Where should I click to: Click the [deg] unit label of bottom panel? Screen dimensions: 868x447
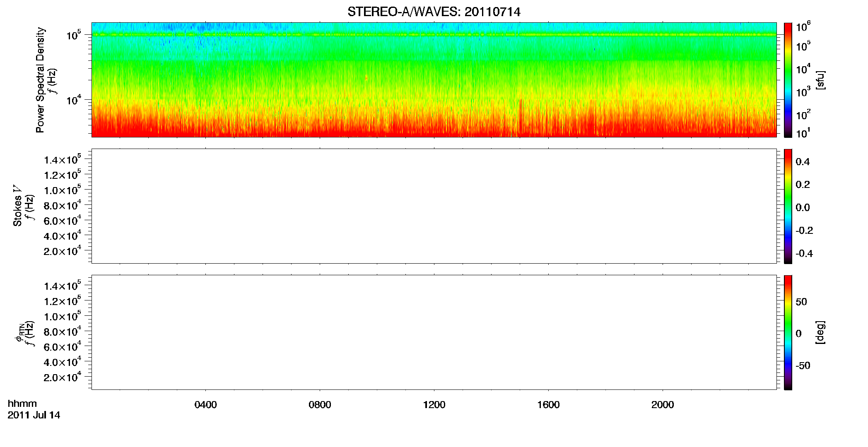(820, 332)
